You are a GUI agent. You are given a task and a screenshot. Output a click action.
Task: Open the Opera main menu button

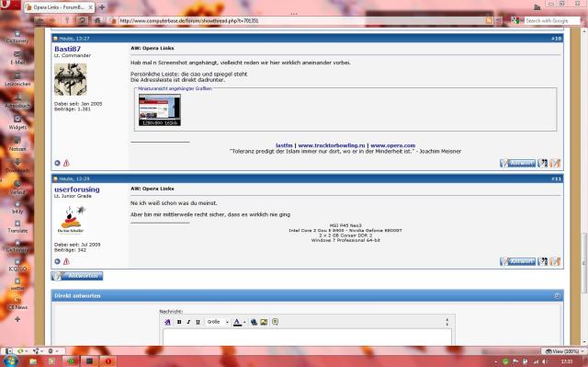(9, 5)
